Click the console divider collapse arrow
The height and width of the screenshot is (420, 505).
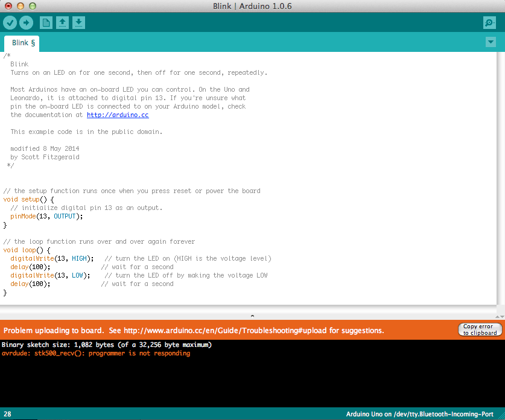252,316
